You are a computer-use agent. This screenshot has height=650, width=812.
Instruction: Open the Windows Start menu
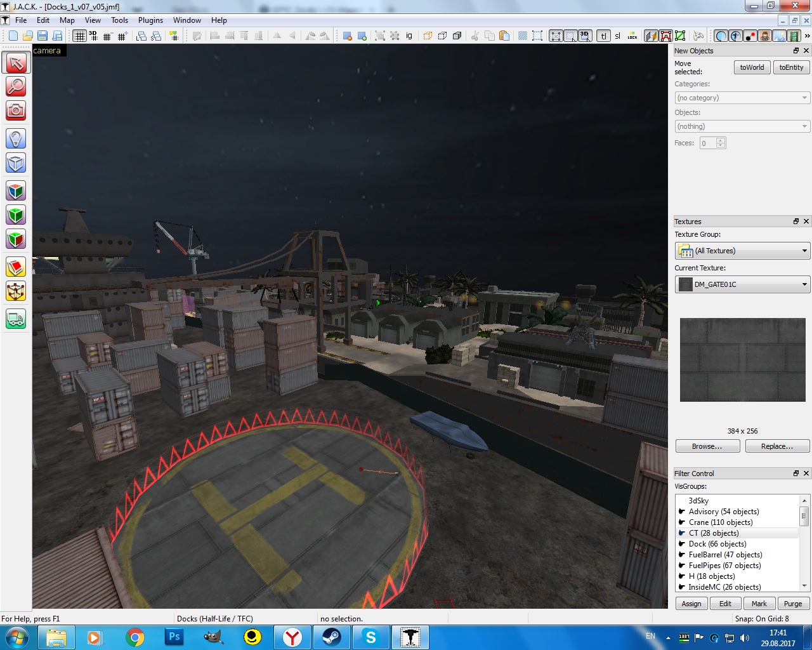pyautogui.click(x=16, y=637)
